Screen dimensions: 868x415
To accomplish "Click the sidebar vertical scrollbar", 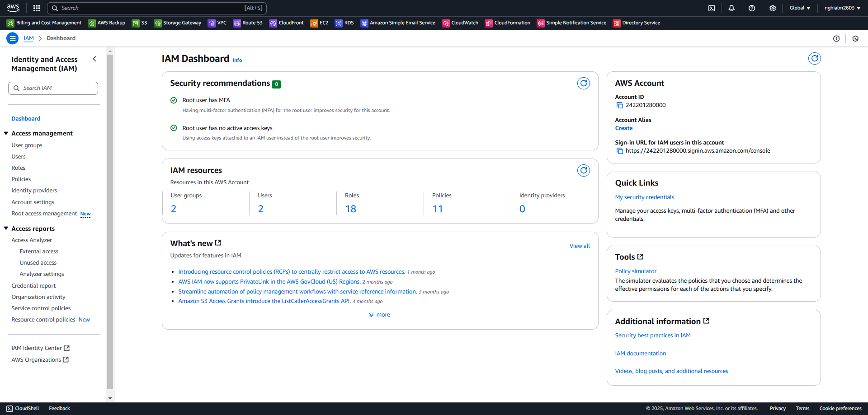I will tap(110, 221).
